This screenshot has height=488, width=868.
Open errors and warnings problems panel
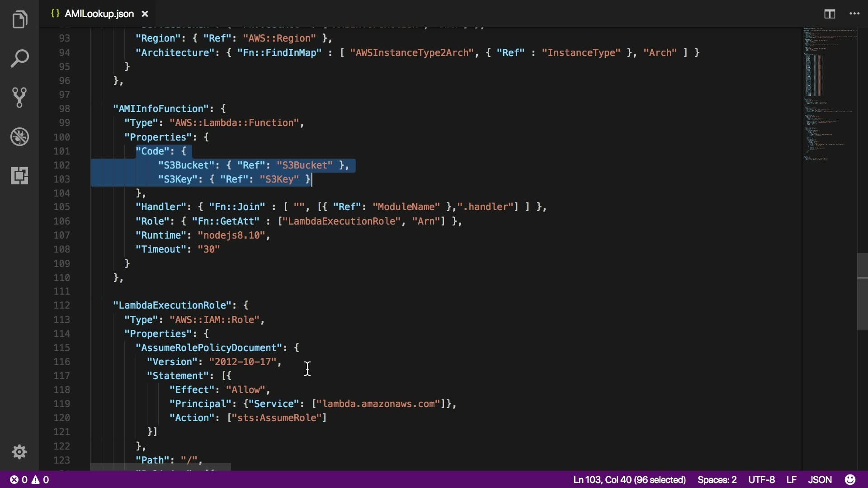click(x=30, y=479)
